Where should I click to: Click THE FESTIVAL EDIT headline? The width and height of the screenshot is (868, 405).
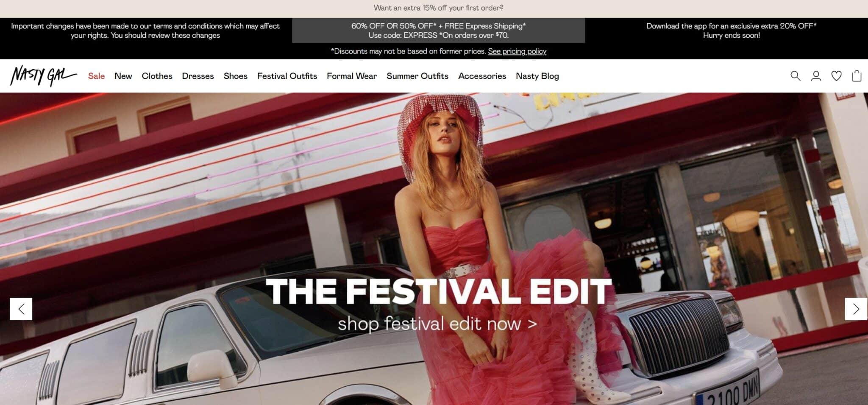pos(439,291)
